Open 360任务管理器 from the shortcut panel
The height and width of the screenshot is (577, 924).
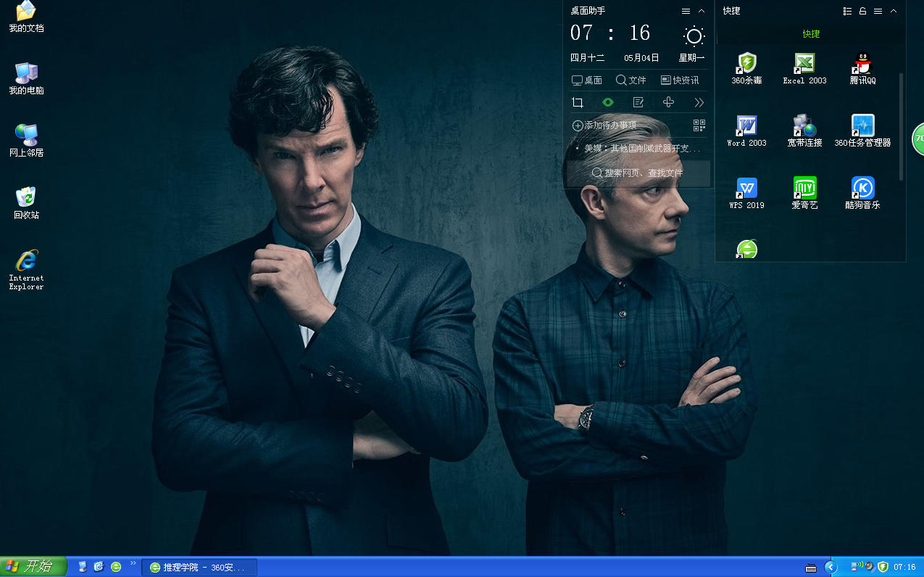862,131
